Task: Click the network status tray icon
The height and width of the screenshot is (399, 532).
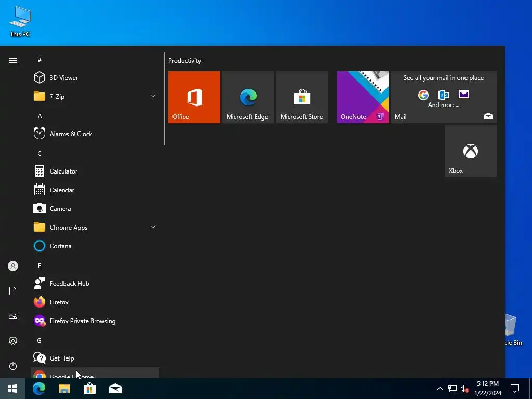Action: (453, 389)
